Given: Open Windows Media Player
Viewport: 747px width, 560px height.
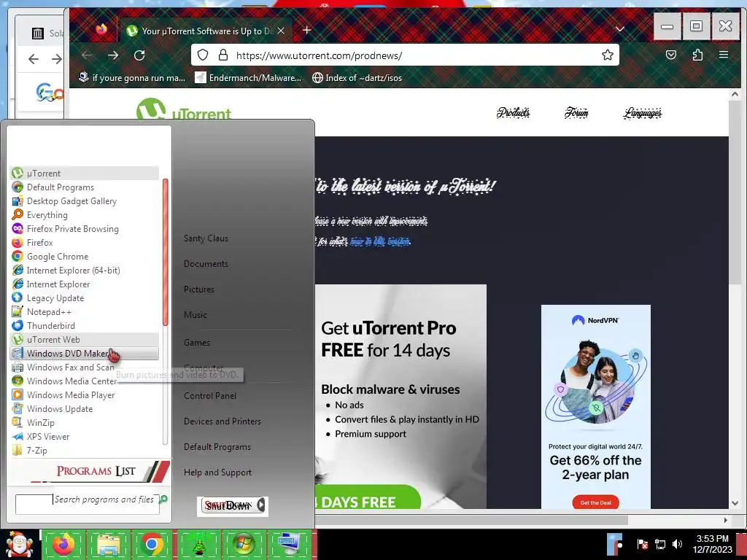Looking at the screenshot, I should (85, 394).
